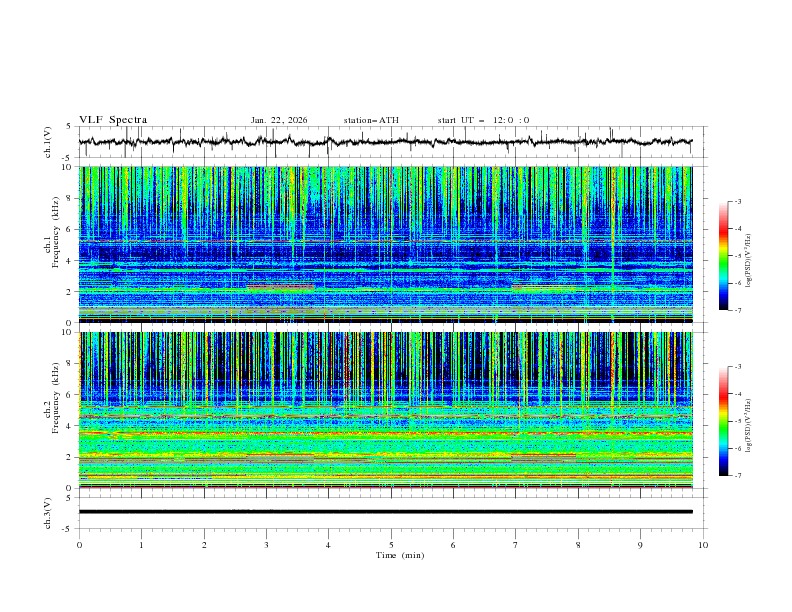Viewport: 792px width, 612px height.
Task: Click the 9 minute tick label on time axis
Action: [x=641, y=544]
